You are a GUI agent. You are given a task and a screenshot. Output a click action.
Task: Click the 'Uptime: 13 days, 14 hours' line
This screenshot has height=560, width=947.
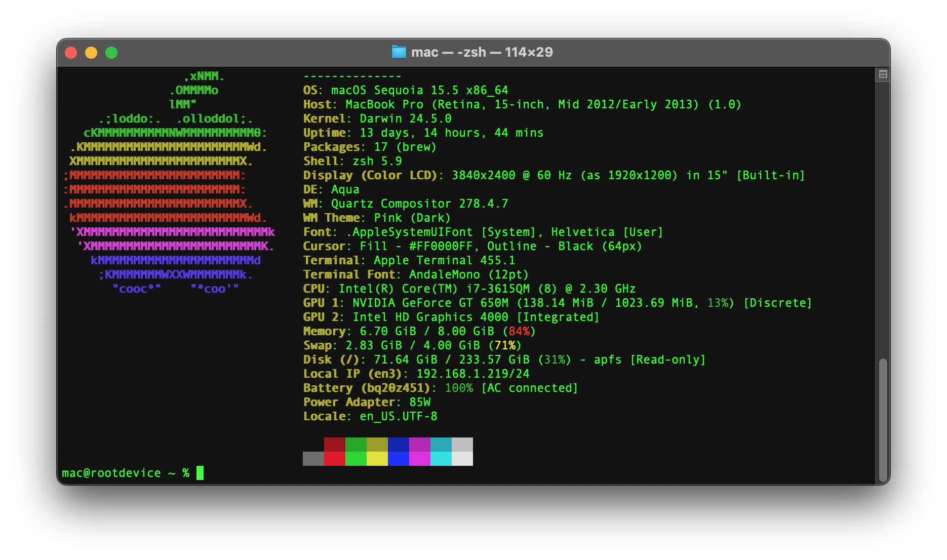coord(423,133)
